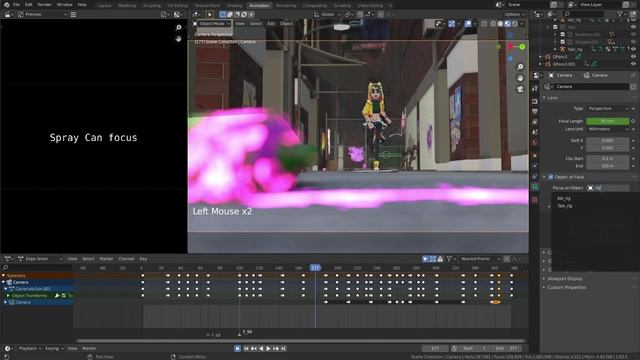The width and height of the screenshot is (640, 360).
Task: Select rendered viewport shading sphere
Action: point(515,24)
